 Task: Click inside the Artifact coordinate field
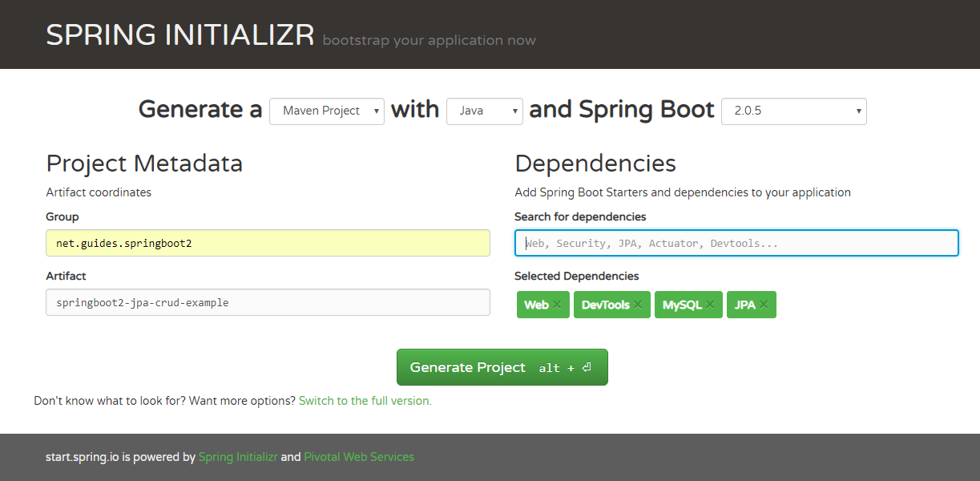tap(268, 302)
